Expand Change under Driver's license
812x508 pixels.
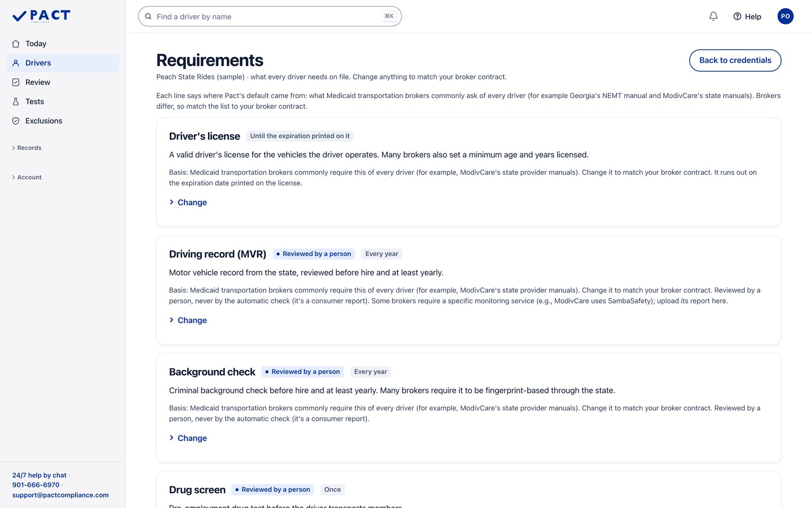click(x=188, y=202)
